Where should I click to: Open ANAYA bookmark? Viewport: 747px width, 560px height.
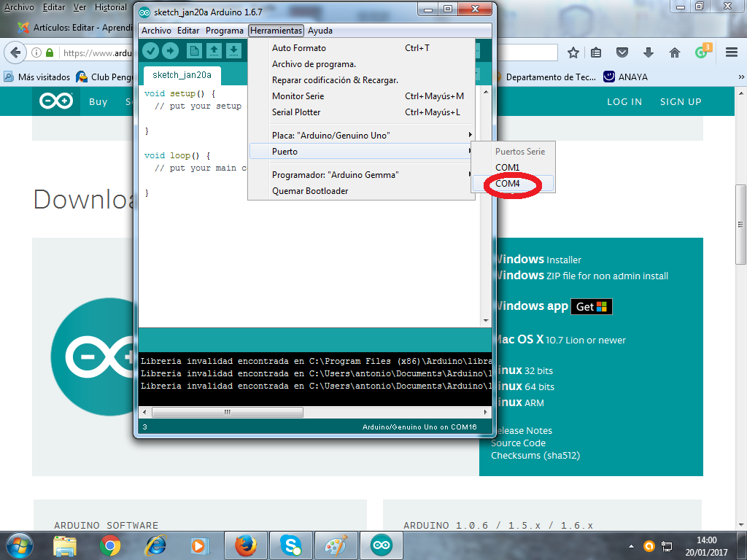pyautogui.click(x=625, y=77)
